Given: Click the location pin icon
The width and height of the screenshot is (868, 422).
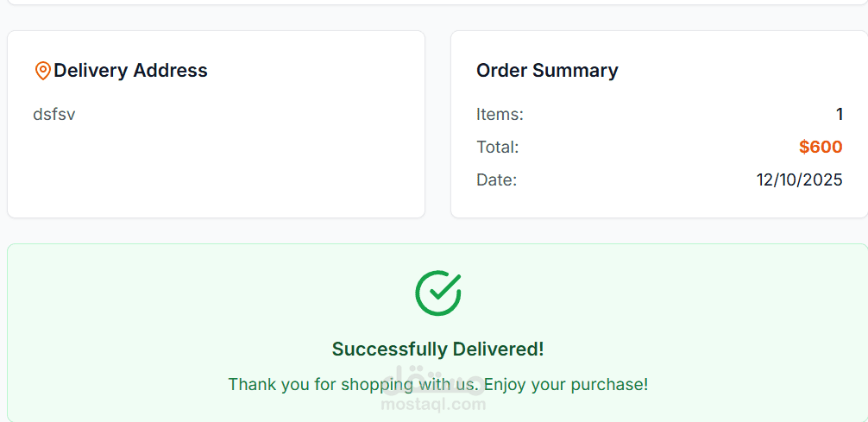Looking at the screenshot, I should click(42, 71).
